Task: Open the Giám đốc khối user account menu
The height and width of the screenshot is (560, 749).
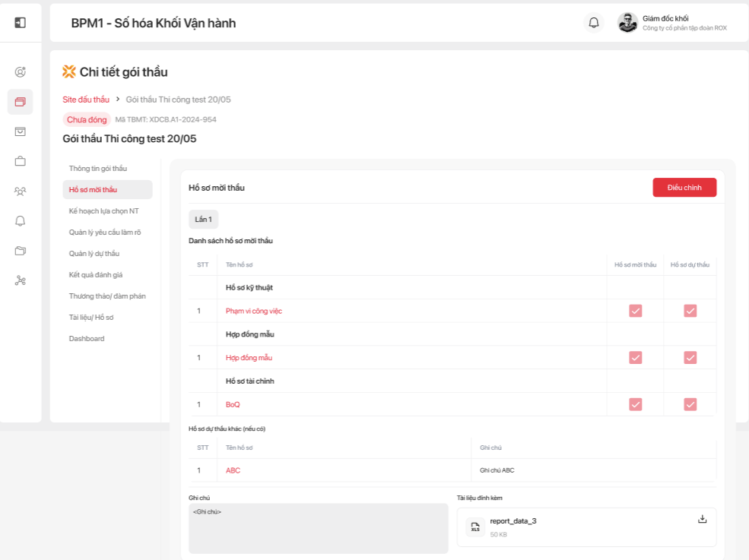Action: tap(673, 23)
